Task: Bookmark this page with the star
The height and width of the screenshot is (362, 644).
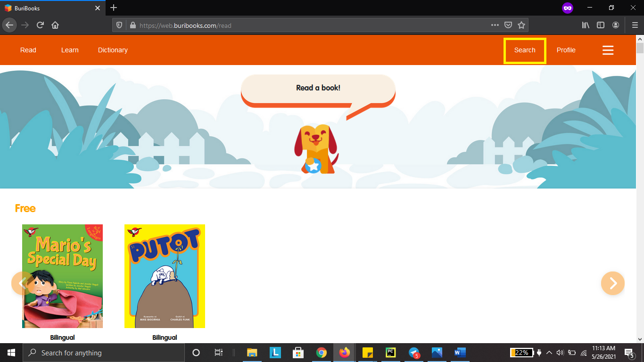Action: coord(521,25)
